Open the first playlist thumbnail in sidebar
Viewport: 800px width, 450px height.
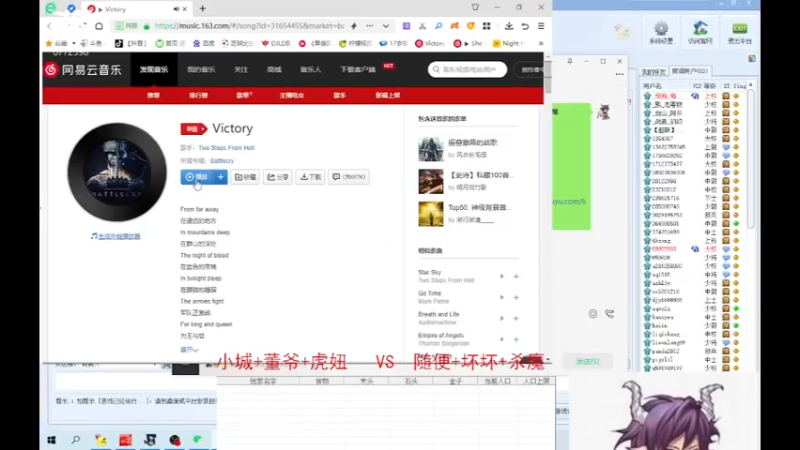coord(431,148)
